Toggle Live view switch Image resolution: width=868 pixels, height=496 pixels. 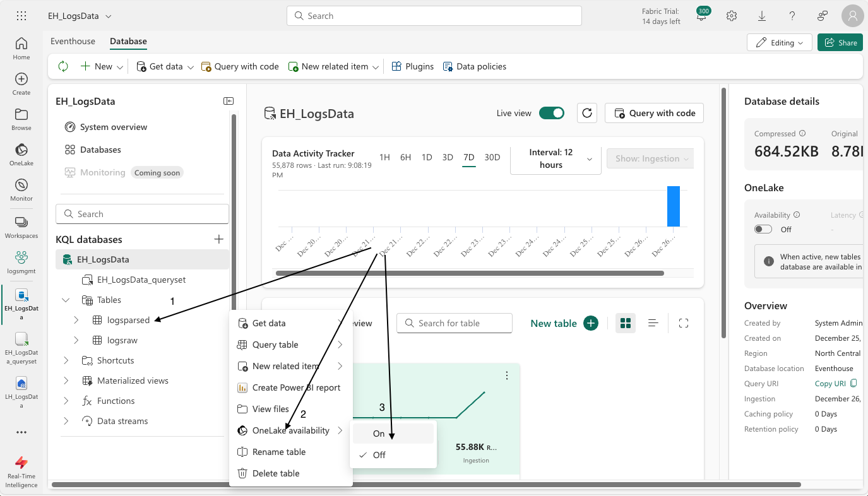pyautogui.click(x=551, y=113)
